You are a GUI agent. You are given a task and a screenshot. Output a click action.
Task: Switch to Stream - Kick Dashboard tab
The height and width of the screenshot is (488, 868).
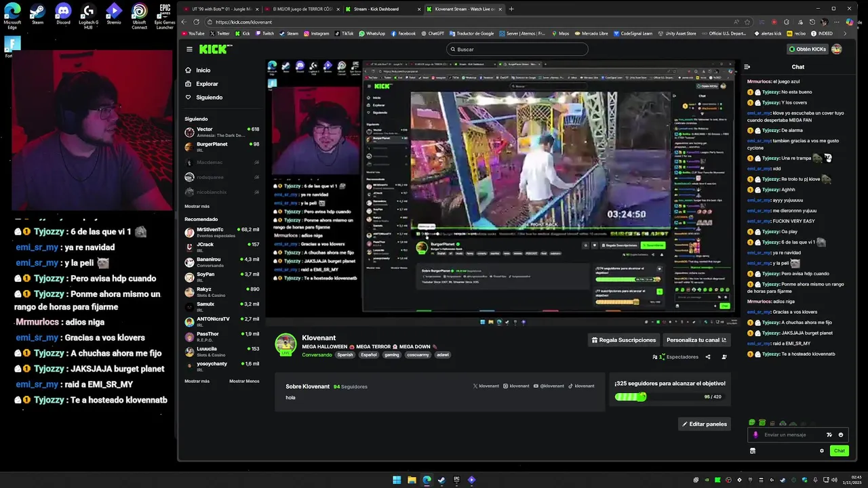[382, 9]
